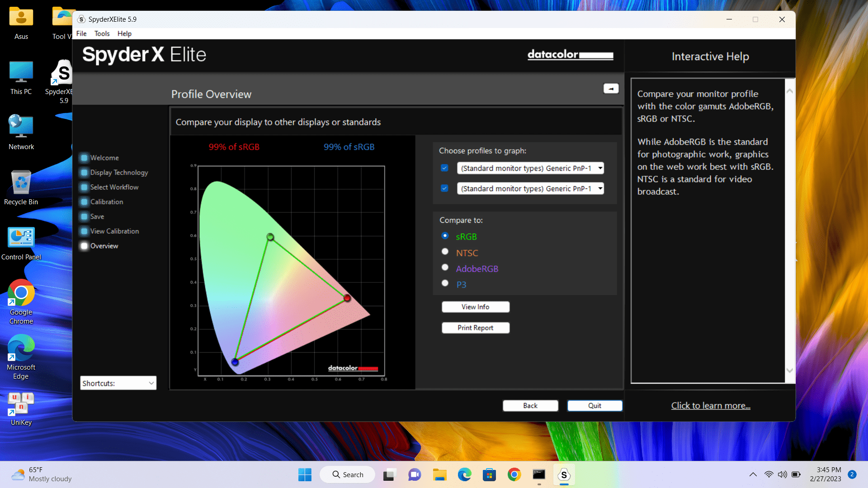Uncheck the second profile graph checkbox

pos(444,188)
